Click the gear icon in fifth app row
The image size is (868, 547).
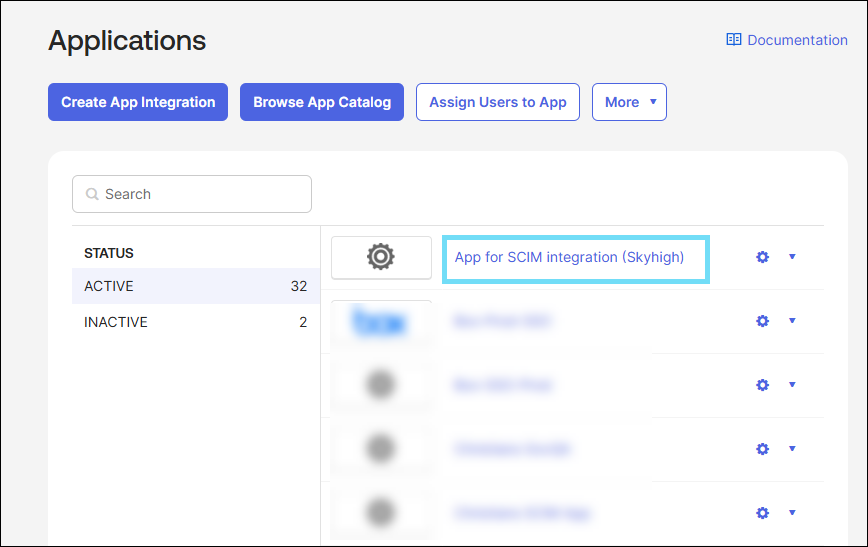pyautogui.click(x=762, y=513)
